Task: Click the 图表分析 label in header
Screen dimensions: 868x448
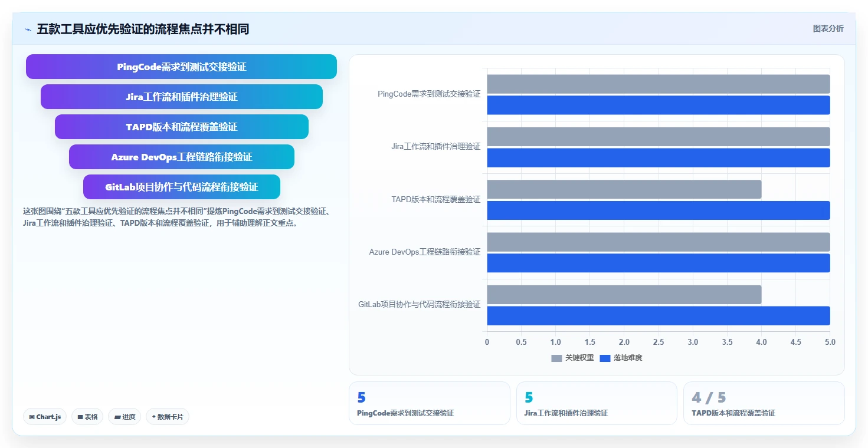Action: (x=828, y=28)
